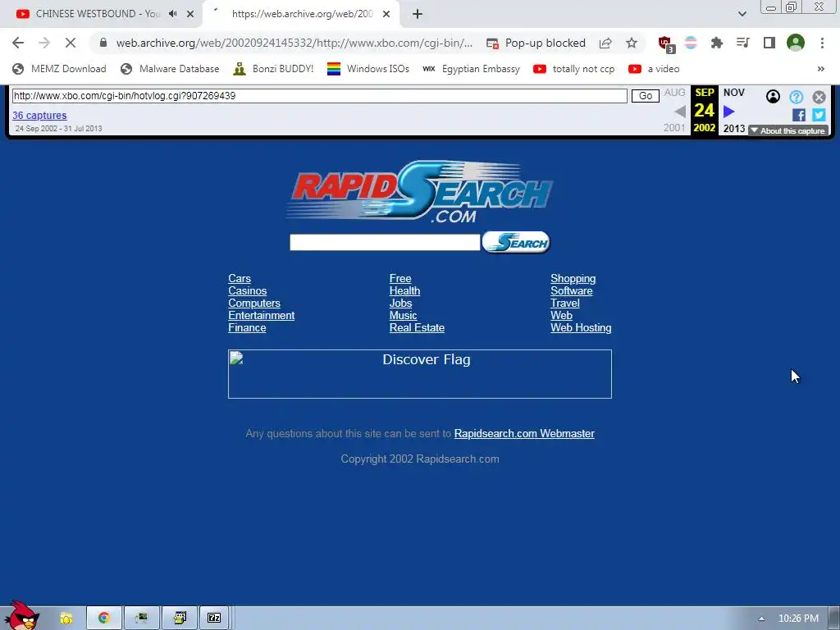This screenshot has width=840, height=630.
Task: Open the Finance category link
Action: click(247, 328)
